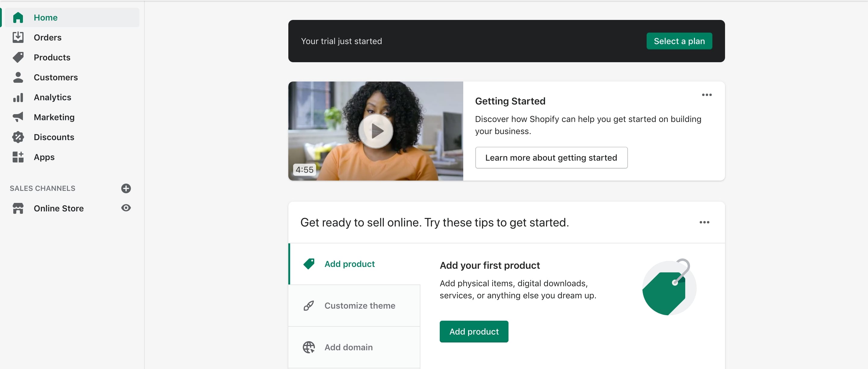Click the Analytics bar chart icon
868x369 pixels.
point(18,98)
